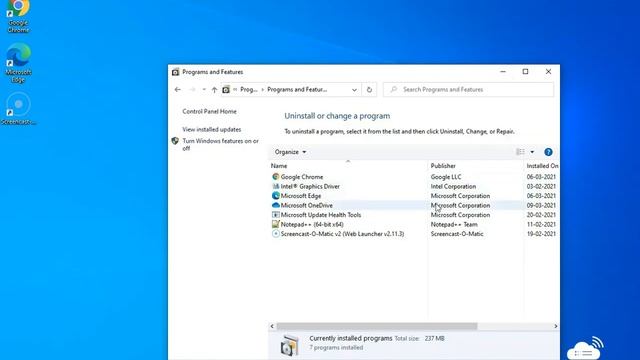The height and width of the screenshot is (360, 640).
Task: Click the address bar Control Panel icon
Action: pyautogui.click(x=226, y=89)
